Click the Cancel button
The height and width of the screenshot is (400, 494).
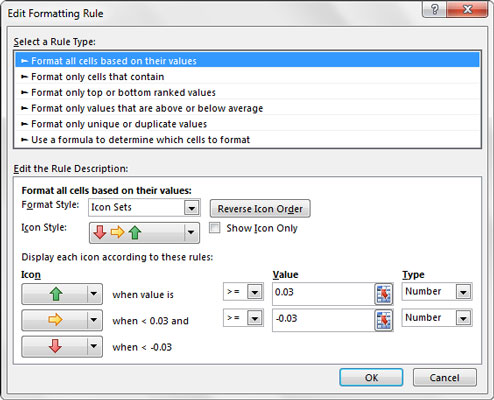click(x=445, y=378)
